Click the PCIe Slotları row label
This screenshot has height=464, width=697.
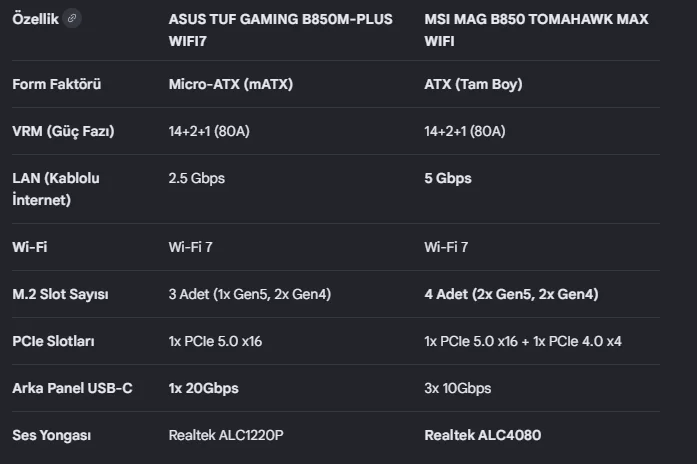tap(53, 341)
